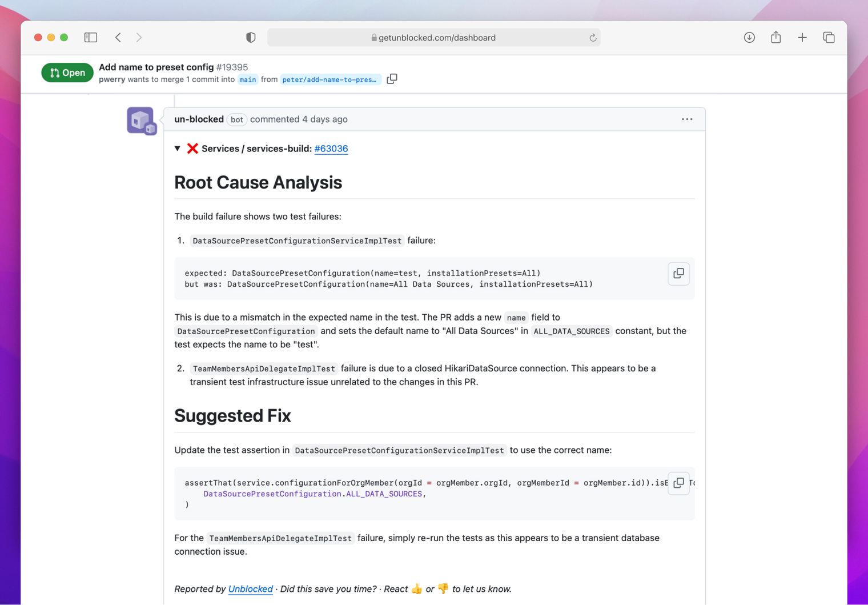Image resolution: width=868 pixels, height=605 pixels.
Task: Toggle the Safari sidebar icon
Action: (x=91, y=38)
